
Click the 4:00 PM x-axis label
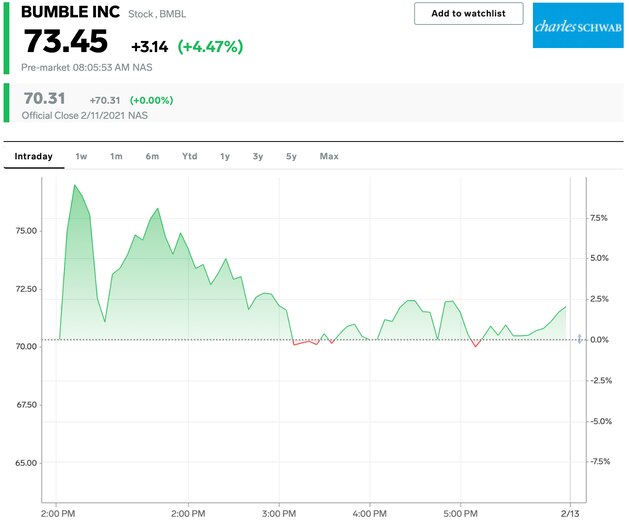(370, 514)
